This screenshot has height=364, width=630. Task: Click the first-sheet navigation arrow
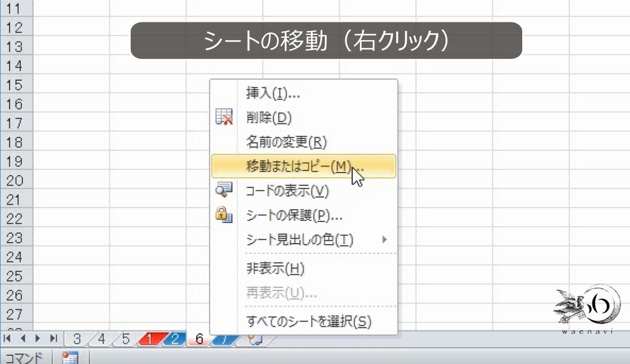tap(7, 339)
